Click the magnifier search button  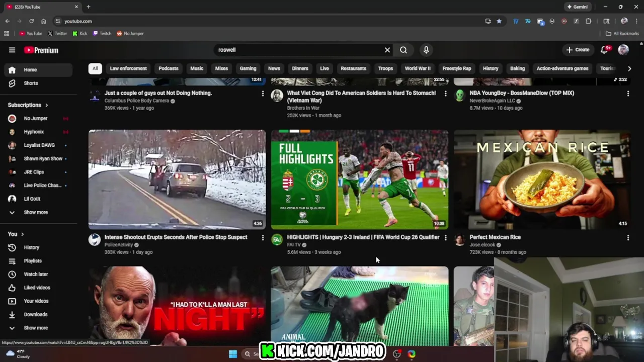click(x=404, y=50)
